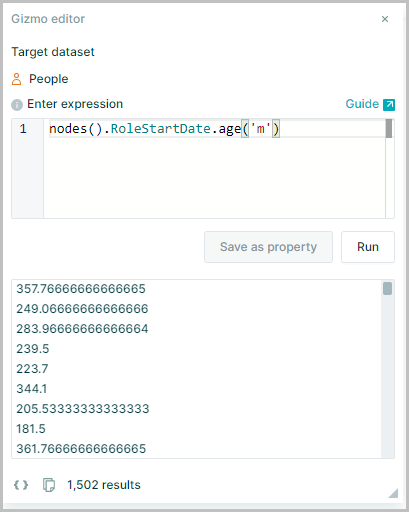The image size is (409, 512).
Task: Open the Guide external link icon
Action: 389,105
